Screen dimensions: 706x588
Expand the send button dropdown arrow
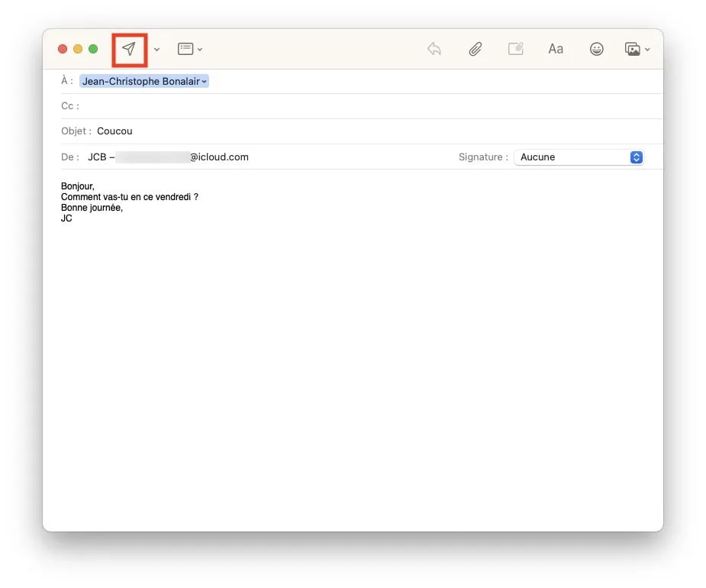(156, 48)
